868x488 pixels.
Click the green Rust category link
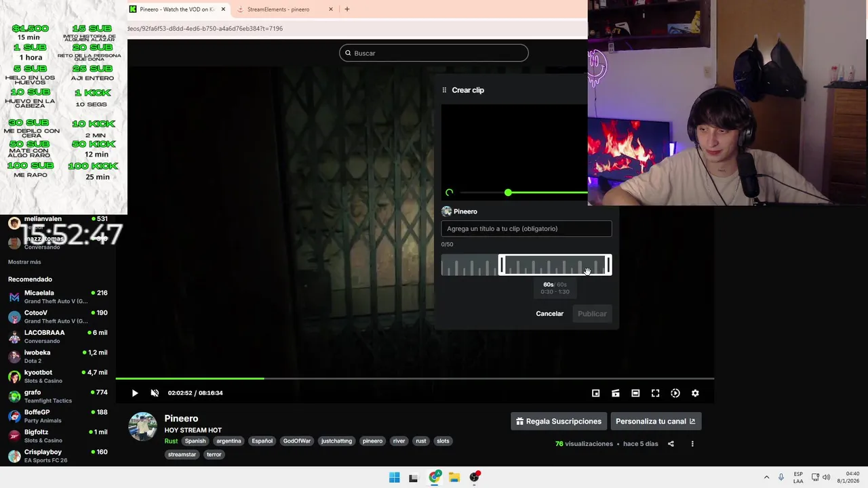point(171,441)
